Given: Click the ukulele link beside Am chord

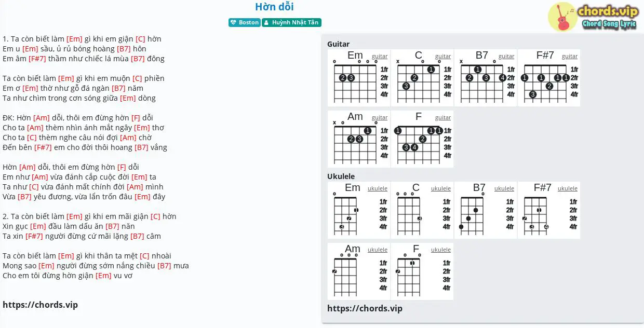Looking at the screenshot, I should point(378,250).
